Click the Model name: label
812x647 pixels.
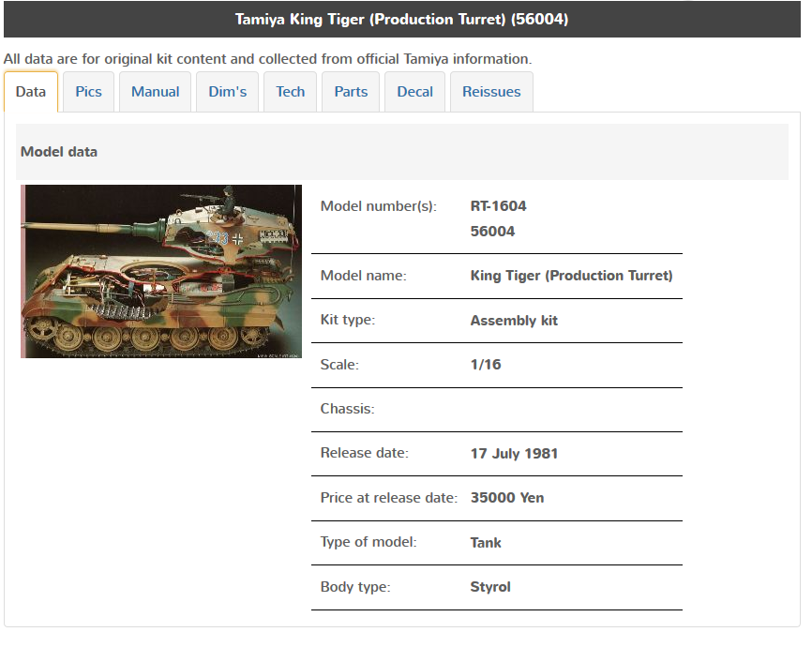[x=364, y=276]
